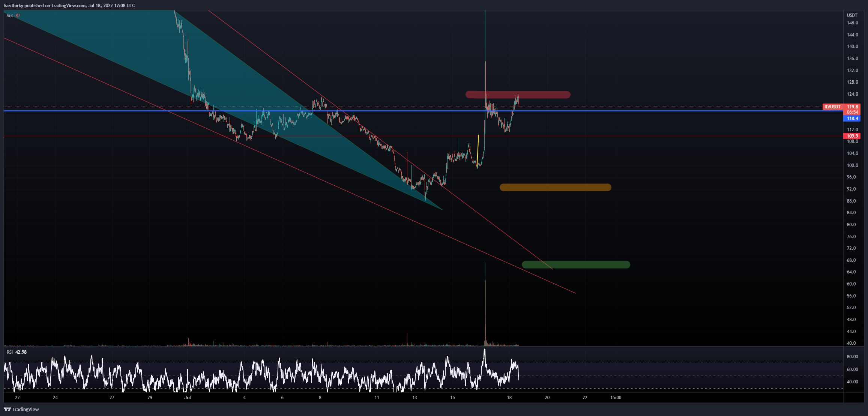The image size is (868, 416).
Task: Select the short yellow trend line
Action: (478, 150)
